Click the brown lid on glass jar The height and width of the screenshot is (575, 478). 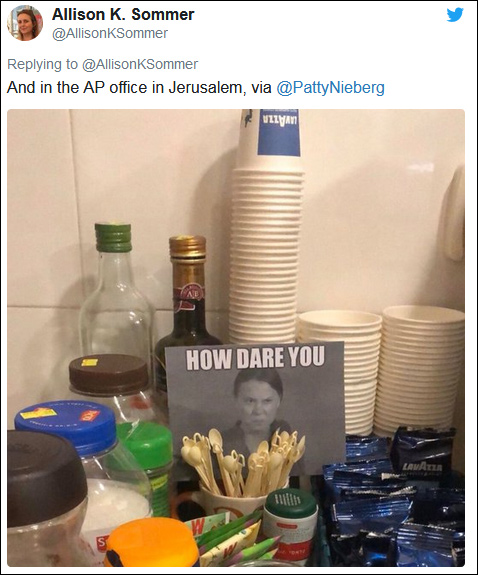109,374
